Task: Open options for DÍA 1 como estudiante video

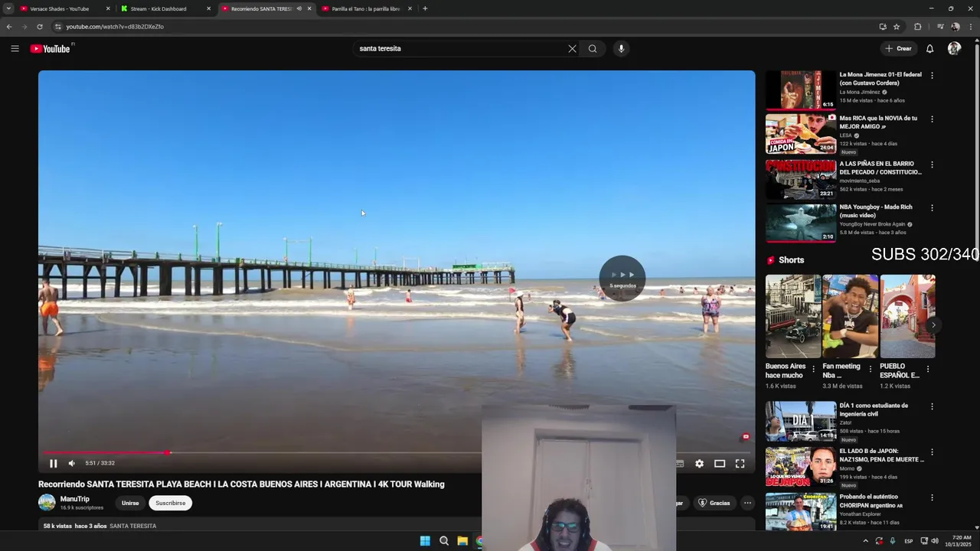Action: pos(932,406)
